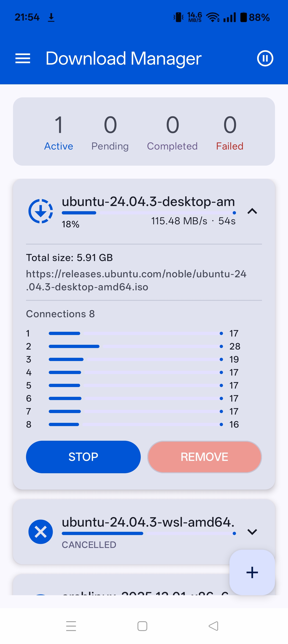
Task: Expand the ubuntu wsl-amd64 download details
Action: [x=252, y=532]
